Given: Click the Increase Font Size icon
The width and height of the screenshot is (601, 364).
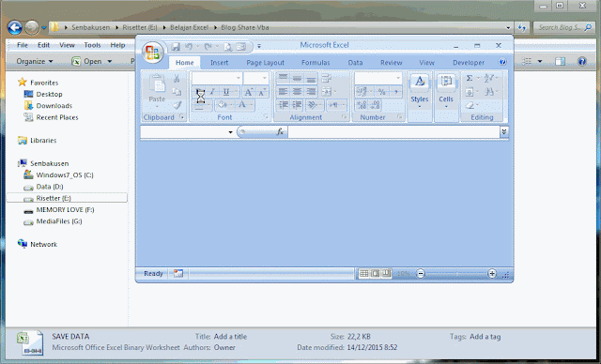Looking at the screenshot, I should coord(248,92).
